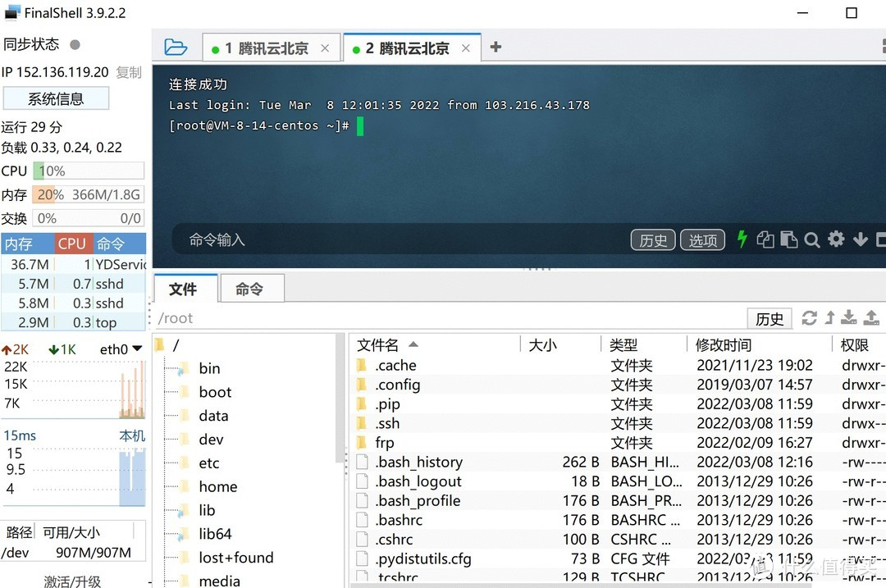Screen dimensions: 886x588
Task: Click the 复制 link beside IP address
Action: pyautogui.click(x=129, y=72)
